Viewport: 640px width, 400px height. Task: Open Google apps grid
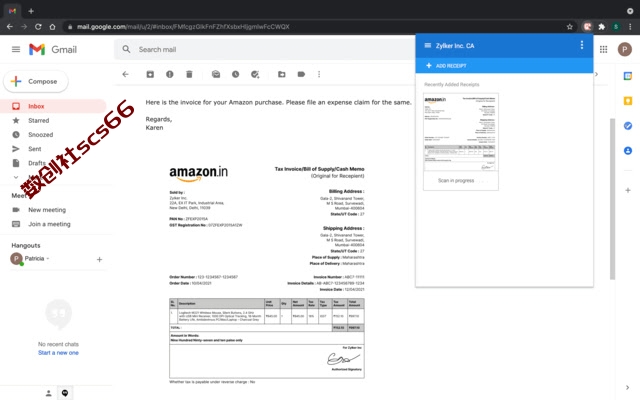[603, 49]
